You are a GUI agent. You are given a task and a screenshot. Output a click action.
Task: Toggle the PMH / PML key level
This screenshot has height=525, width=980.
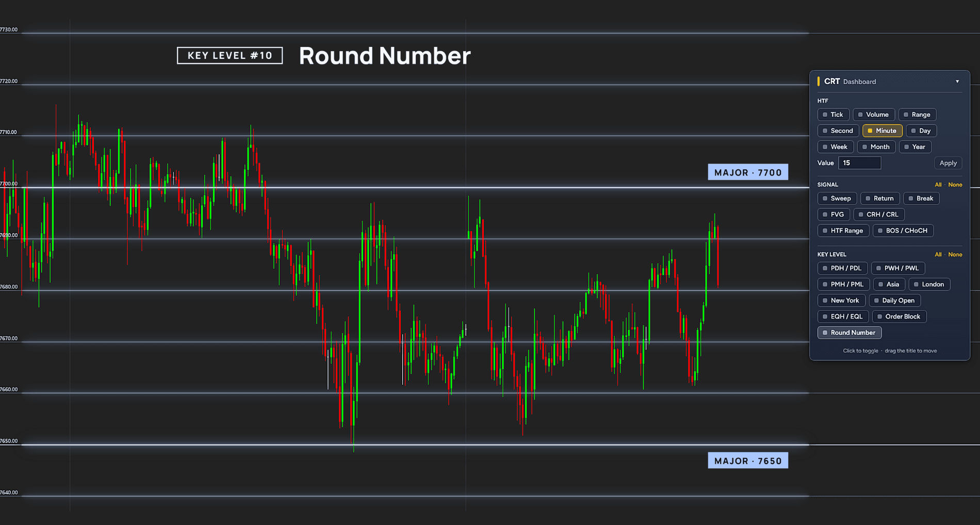point(843,284)
